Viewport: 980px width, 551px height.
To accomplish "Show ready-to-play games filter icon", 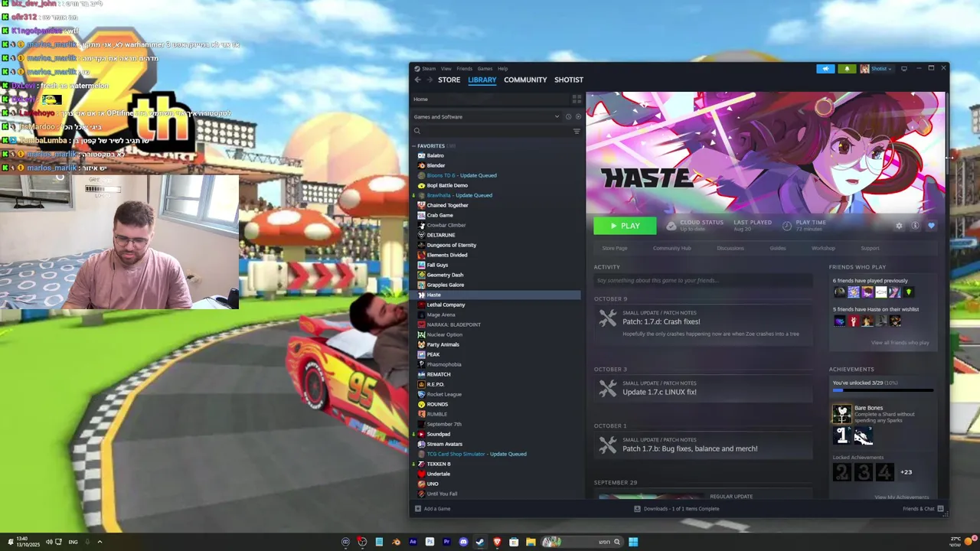I will [578, 117].
